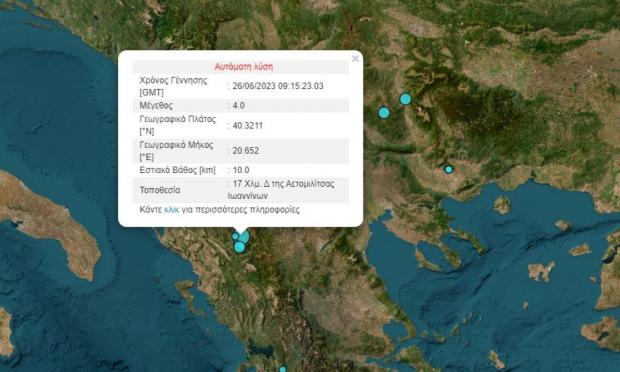620x372 pixels.
Task: Click the focal depth value 10.0
Action: tap(241, 170)
